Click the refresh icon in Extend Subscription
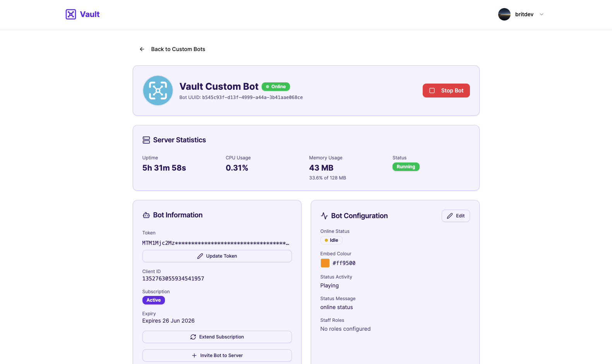Screen dimensions: 612x364 click(x=193, y=337)
